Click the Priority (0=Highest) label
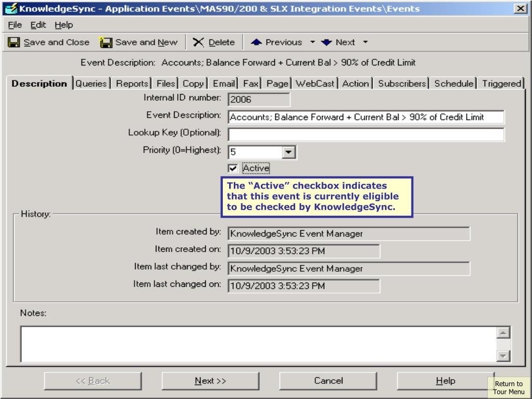532x399 pixels. (182, 150)
